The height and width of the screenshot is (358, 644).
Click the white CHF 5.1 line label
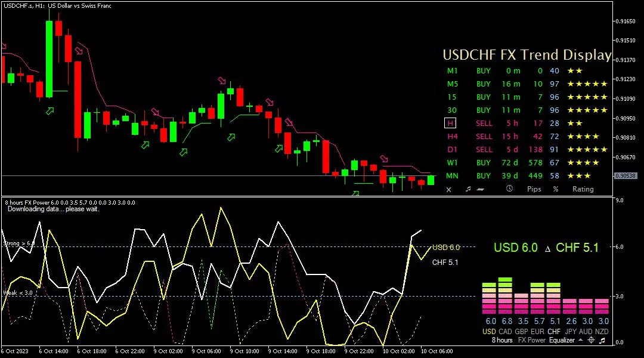445,262
